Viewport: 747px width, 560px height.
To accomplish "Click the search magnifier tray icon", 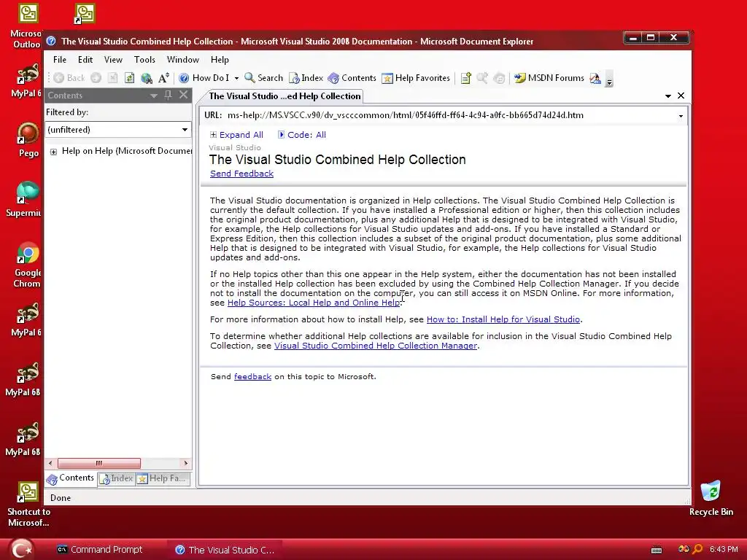I will point(697,550).
